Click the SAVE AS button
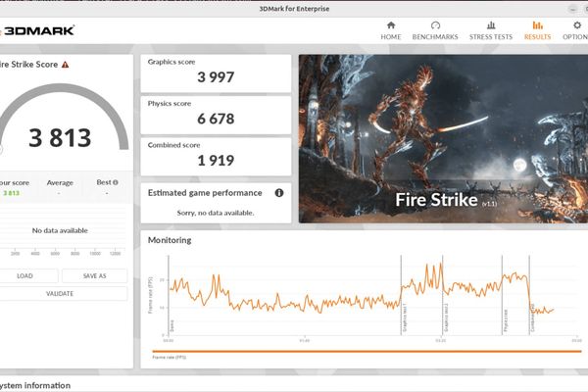Screen dimensions: 588x392 (x=94, y=275)
